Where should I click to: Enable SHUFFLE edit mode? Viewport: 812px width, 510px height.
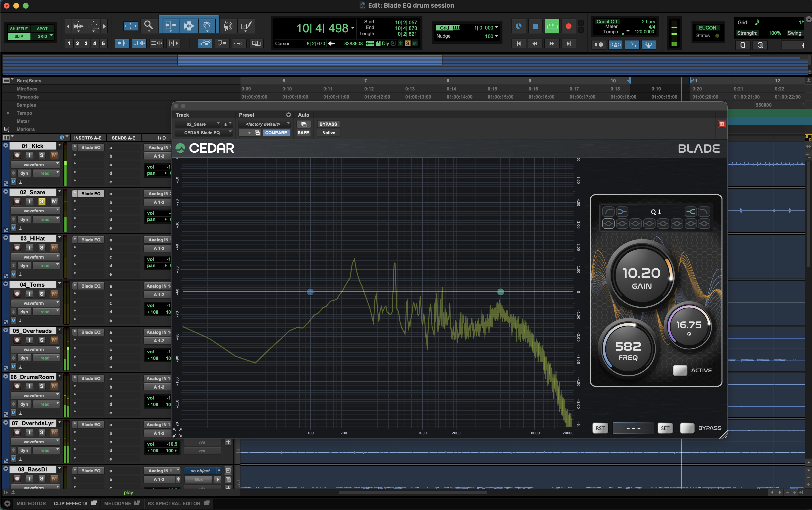click(x=19, y=29)
